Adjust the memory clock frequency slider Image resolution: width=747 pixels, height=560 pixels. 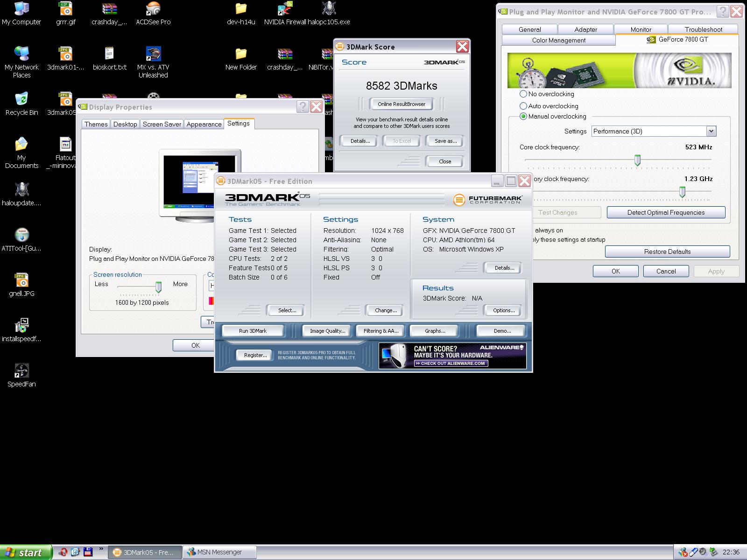pyautogui.click(x=682, y=192)
